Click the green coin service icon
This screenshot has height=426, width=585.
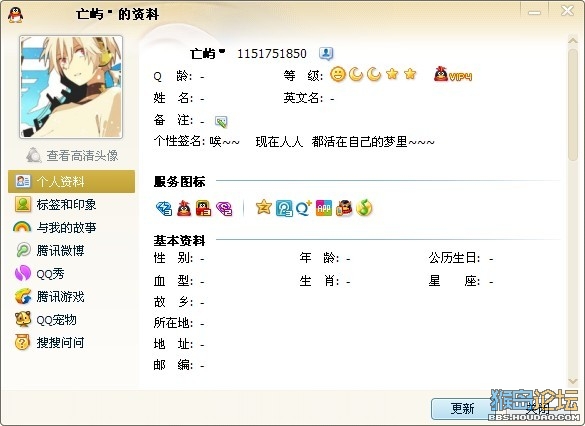pos(364,208)
